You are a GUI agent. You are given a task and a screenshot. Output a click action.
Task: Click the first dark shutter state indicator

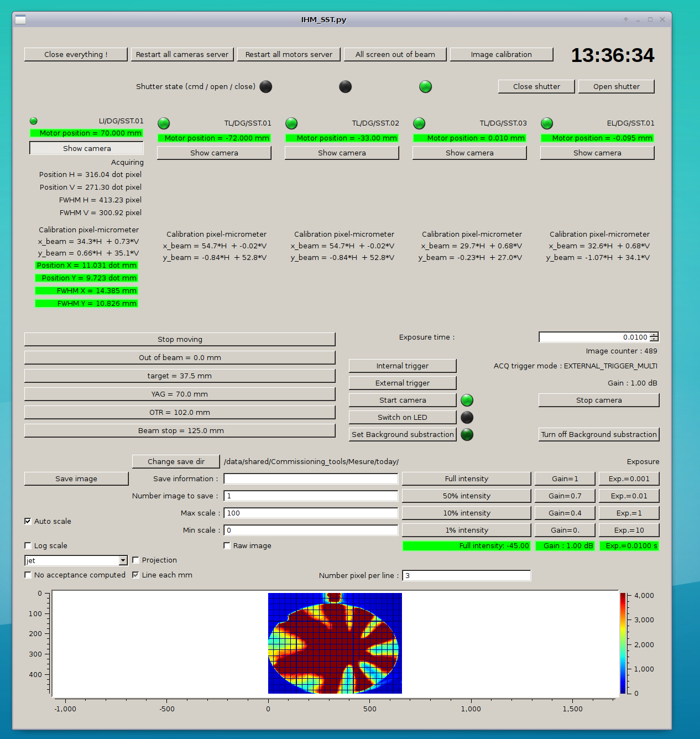point(266,87)
